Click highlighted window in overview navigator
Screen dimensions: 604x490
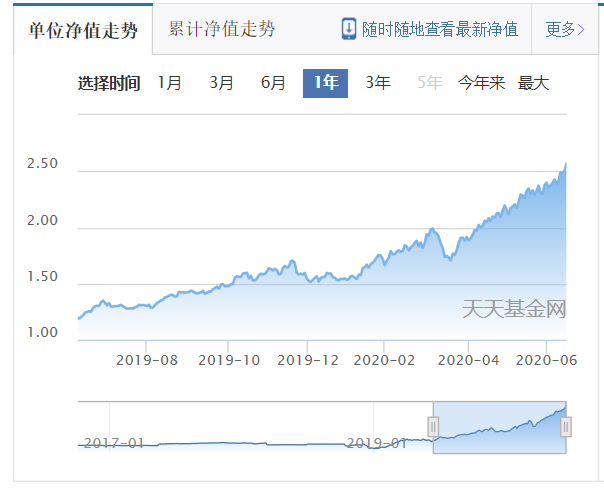click(500, 428)
